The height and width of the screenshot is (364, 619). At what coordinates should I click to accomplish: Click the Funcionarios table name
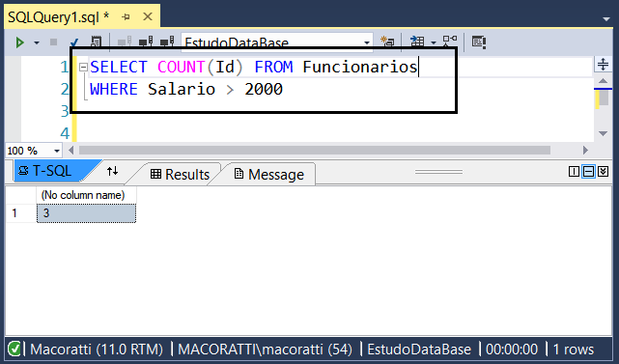(360, 68)
